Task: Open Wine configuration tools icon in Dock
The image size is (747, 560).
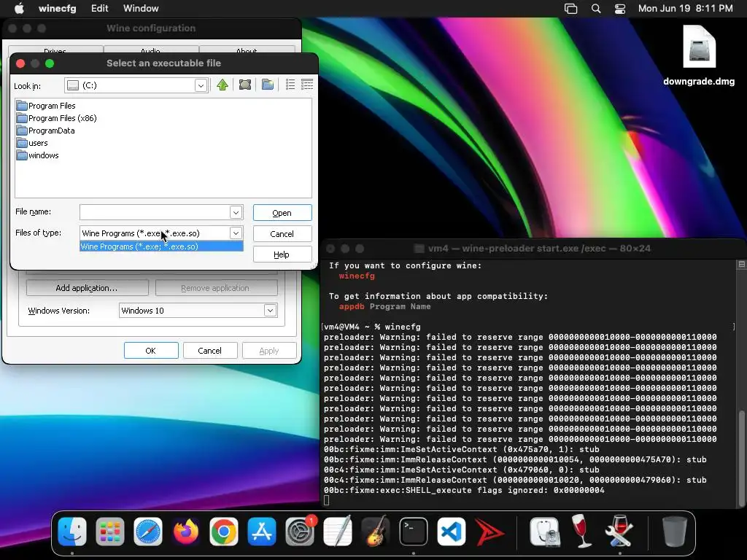Action: [x=619, y=532]
